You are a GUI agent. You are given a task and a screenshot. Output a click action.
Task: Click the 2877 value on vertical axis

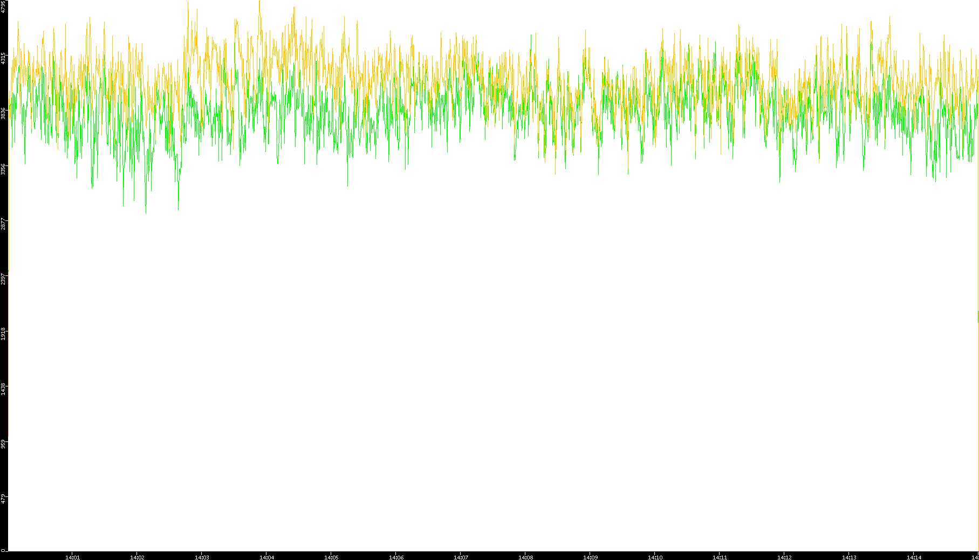[x=4, y=224]
